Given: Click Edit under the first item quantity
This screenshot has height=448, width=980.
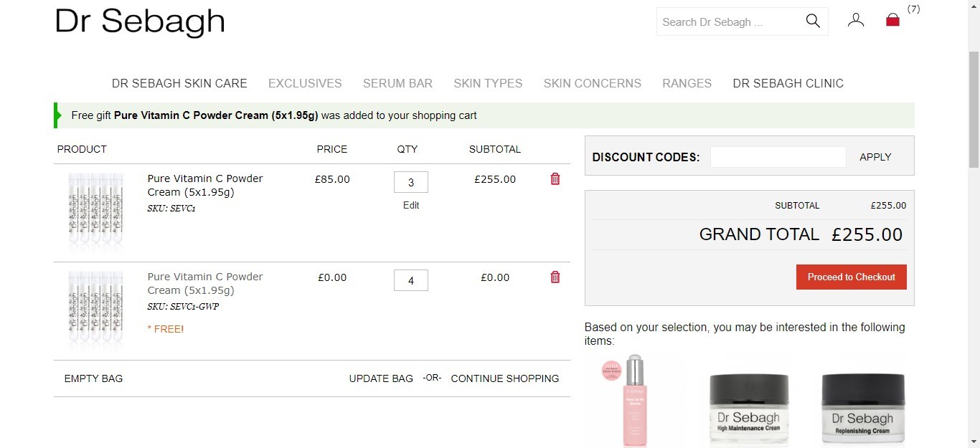Looking at the screenshot, I should [x=411, y=205].
